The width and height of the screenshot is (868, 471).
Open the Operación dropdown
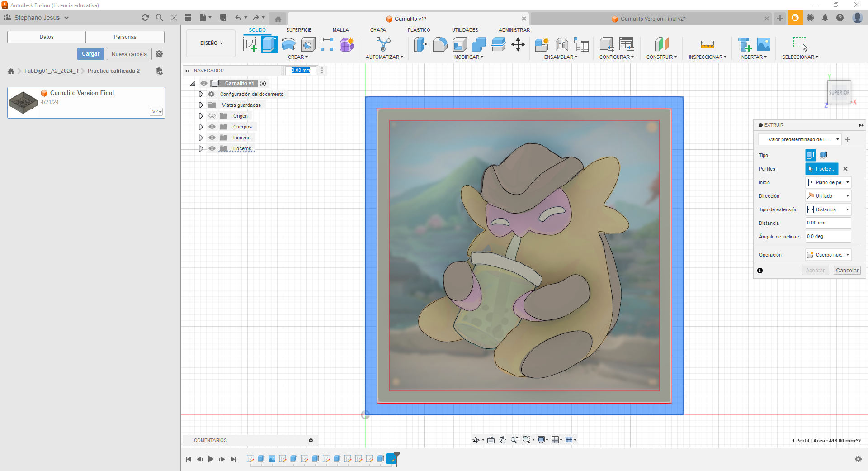coord(828,255)
